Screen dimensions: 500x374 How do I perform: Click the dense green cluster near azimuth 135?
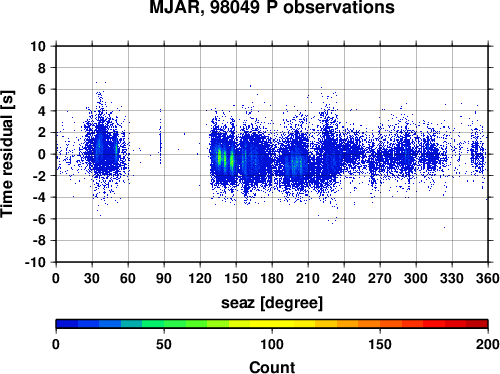219,157
